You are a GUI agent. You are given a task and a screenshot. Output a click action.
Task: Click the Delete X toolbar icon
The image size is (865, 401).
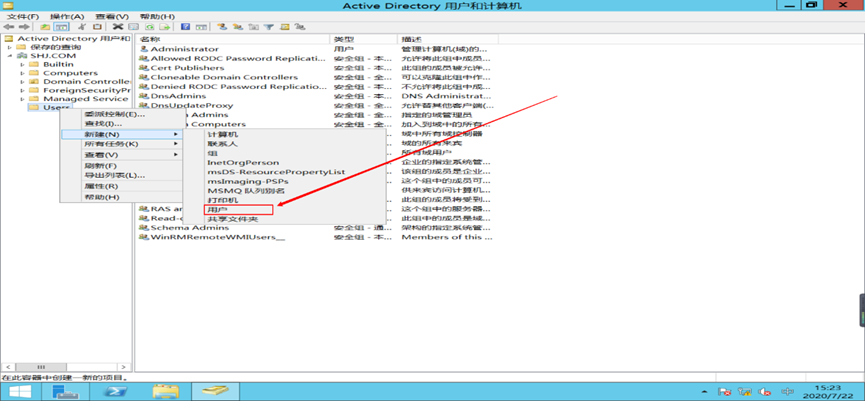tap(118, 26)
